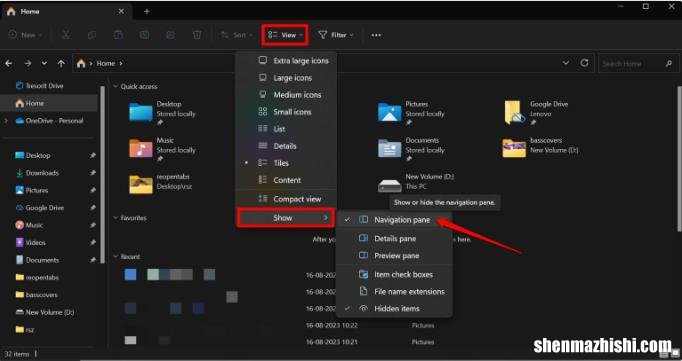Toggle Navigation pane visibility
682x361 pixels.
click(x=395, y=220)
